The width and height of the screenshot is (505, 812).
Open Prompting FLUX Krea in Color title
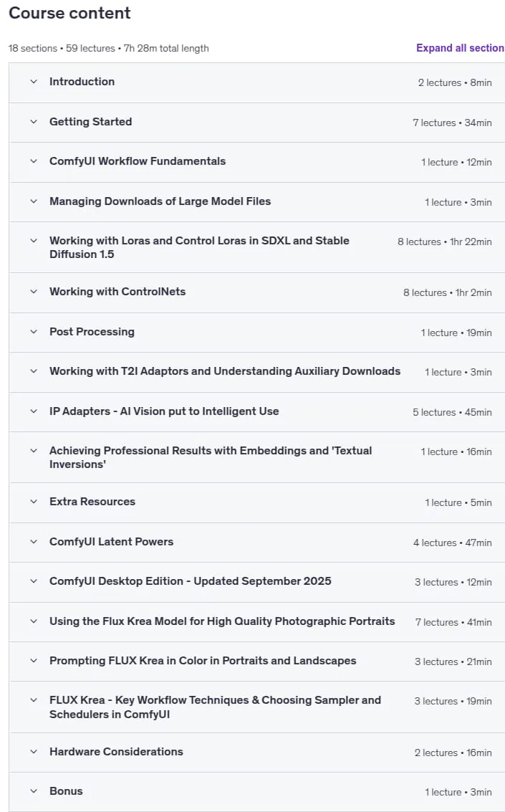(x=203, y=661)
